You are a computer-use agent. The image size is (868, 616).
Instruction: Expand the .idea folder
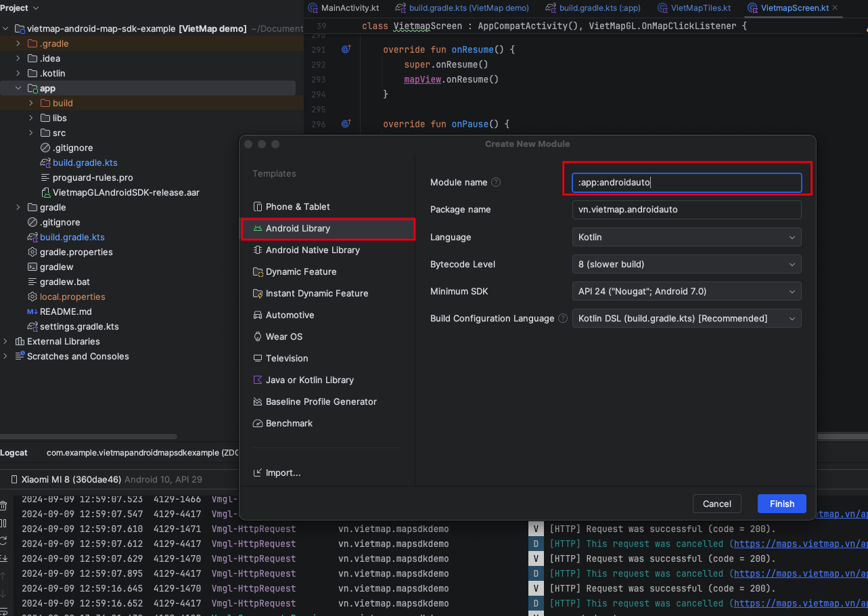tap(18, 58)
